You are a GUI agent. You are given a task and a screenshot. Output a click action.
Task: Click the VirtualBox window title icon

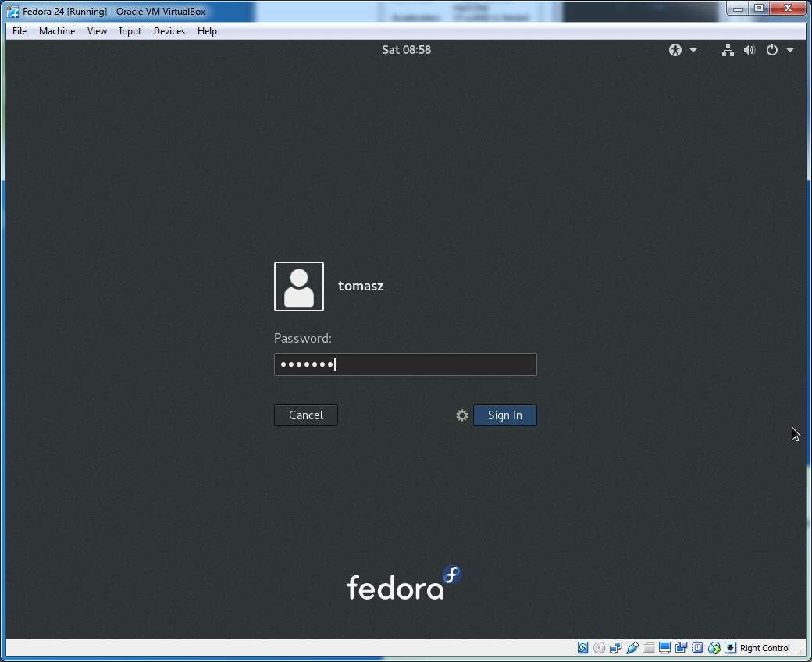(13, 12)
